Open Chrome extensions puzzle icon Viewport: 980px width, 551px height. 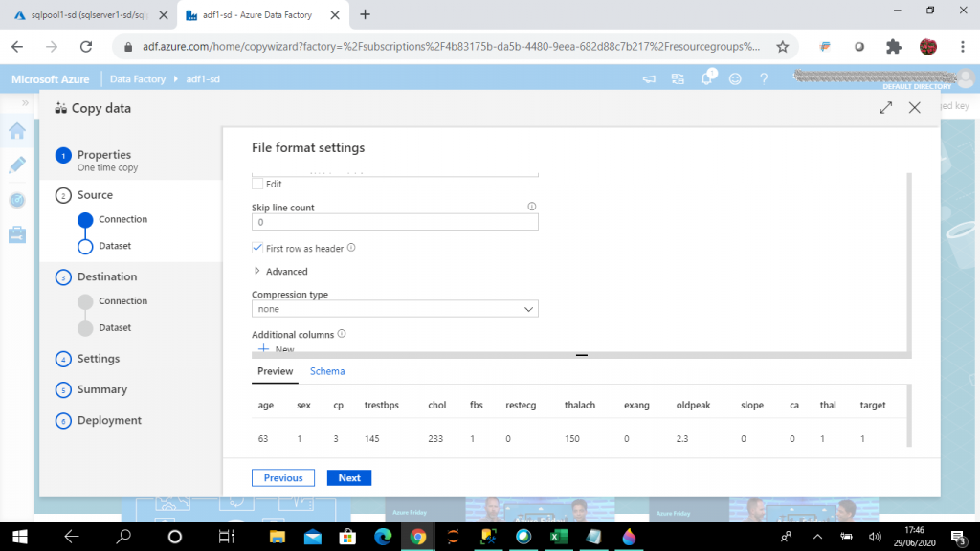click(894, 46)
